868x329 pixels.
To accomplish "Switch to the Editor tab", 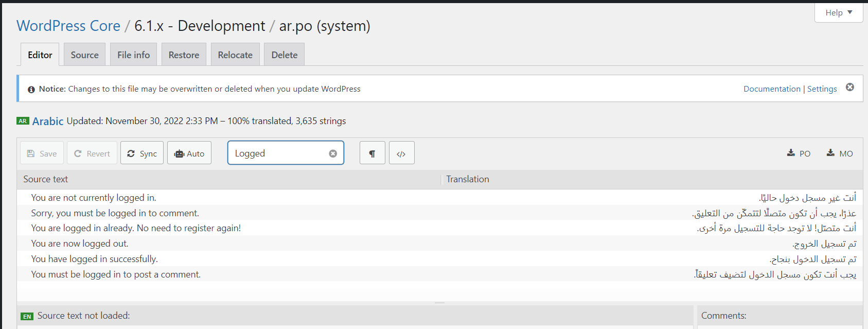I will click(40, 55).
